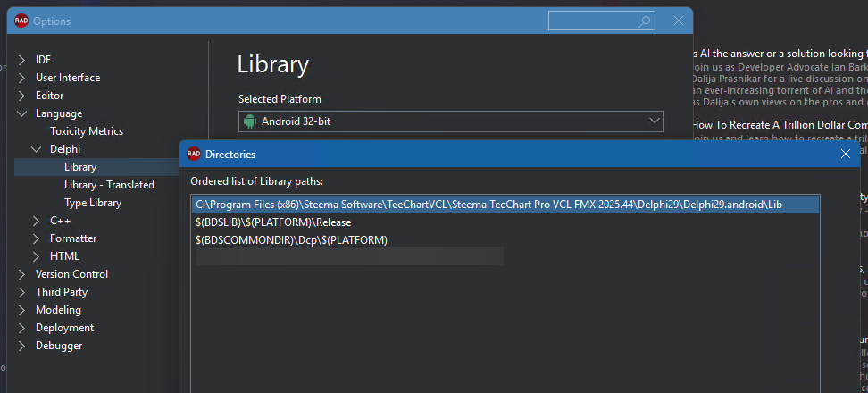The height and width of the screenshot is (393, 868).
Task: Expand the Editor tree node
Action: click(x=21, y=96)
